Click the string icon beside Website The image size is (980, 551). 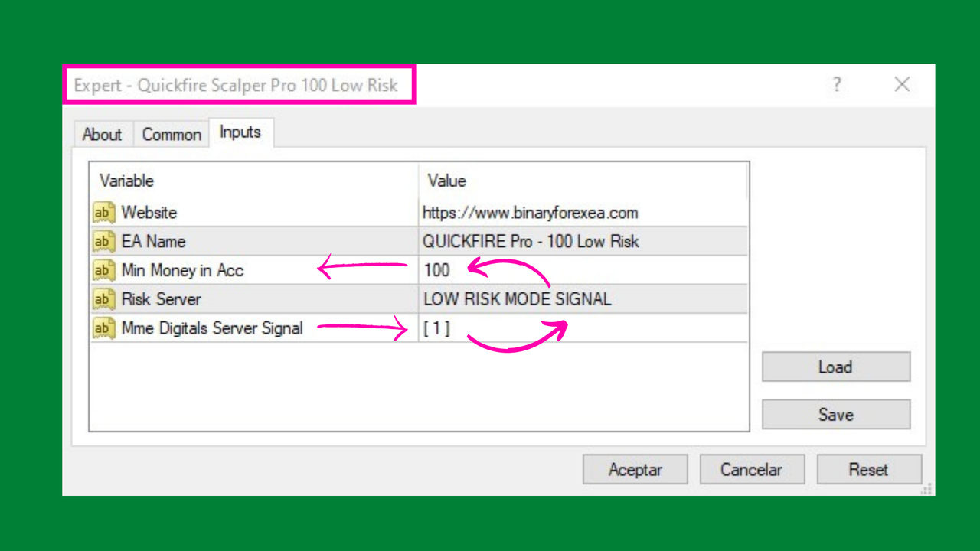pos(103,213)
